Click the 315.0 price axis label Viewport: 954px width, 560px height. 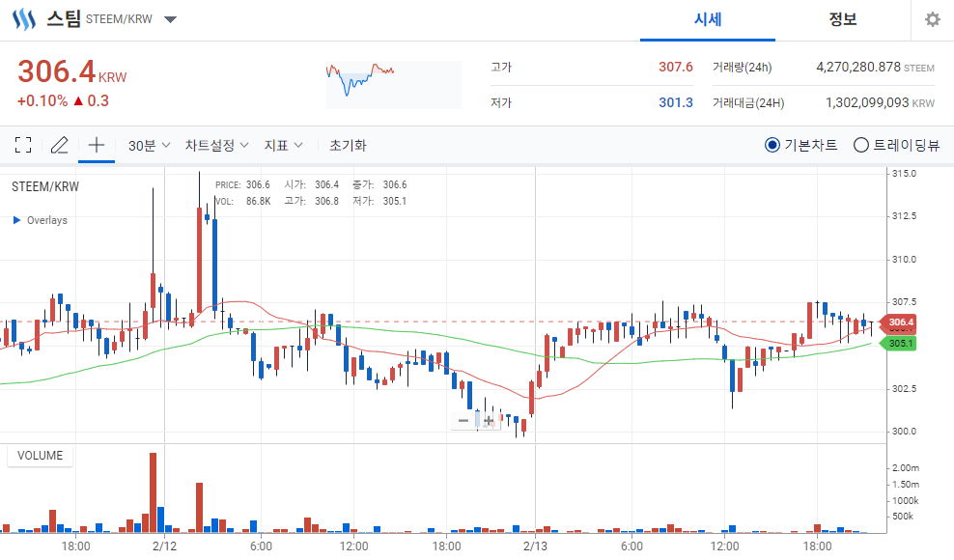point(904,174)
